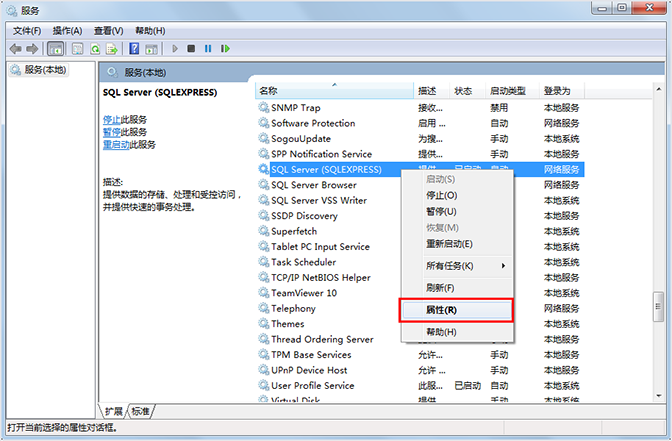Switch to the 标准 tab
This screenshot has height=441, width=672.
coord(141,411)
